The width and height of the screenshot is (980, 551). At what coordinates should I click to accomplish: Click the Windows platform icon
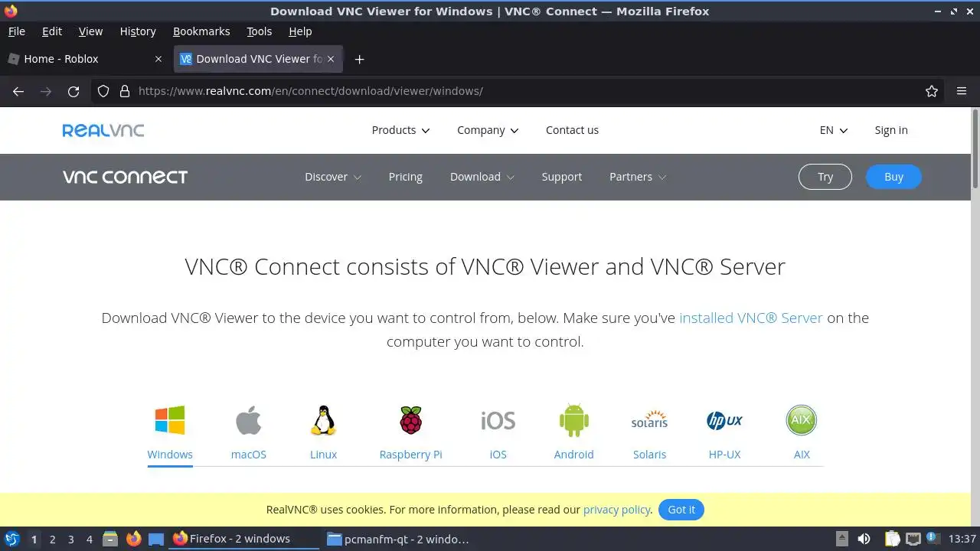[x=170, y=420]
